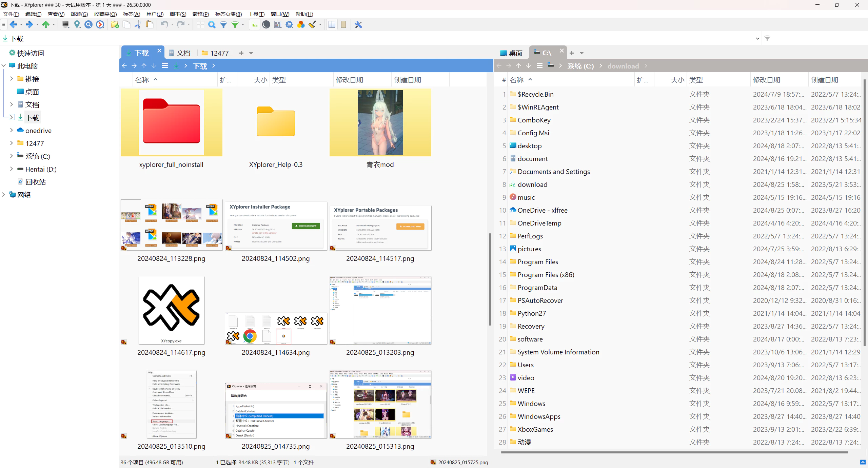Click left pane breadcrumb hamburger menu icon
The height and width of the screenshot is (468, 868).
pyautogui.click(x=165, y=66)
